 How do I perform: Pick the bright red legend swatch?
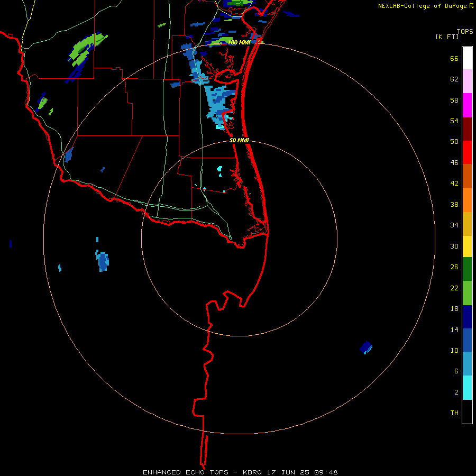click(x=467, y=152)
